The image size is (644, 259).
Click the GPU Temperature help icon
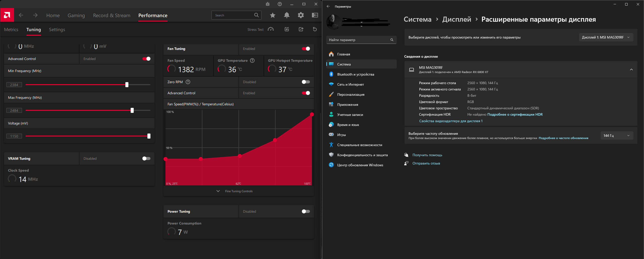(252, 60)
